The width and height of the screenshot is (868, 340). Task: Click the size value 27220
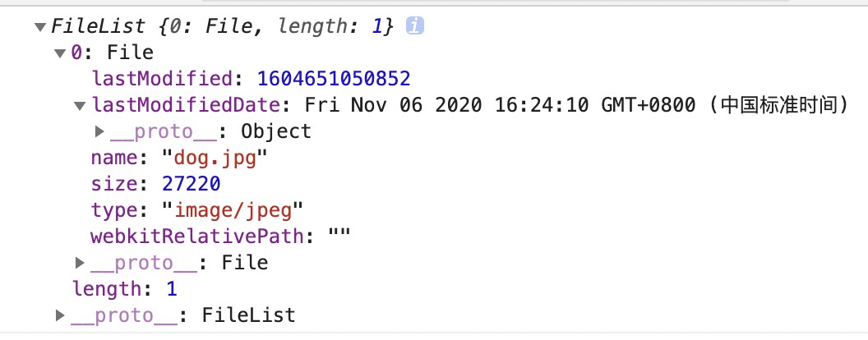pyautogui.click(x=191, y=184)
